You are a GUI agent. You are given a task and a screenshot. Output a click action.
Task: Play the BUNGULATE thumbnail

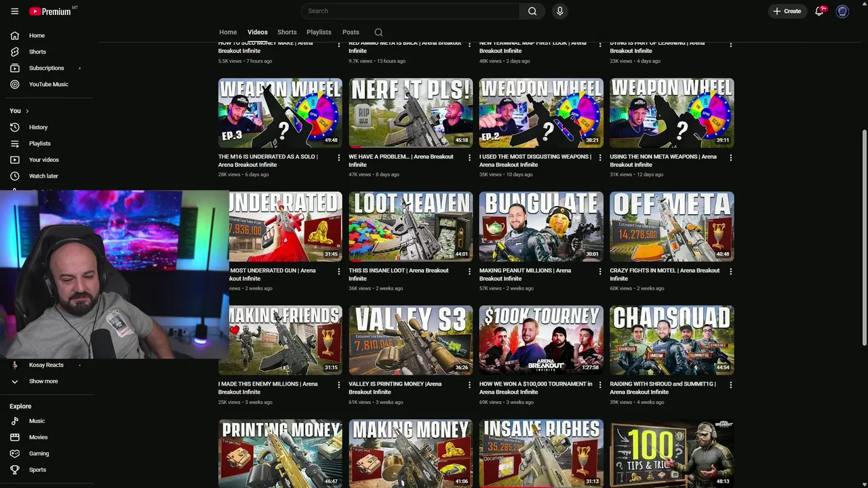pyautogui.click(x=541, y=226)
